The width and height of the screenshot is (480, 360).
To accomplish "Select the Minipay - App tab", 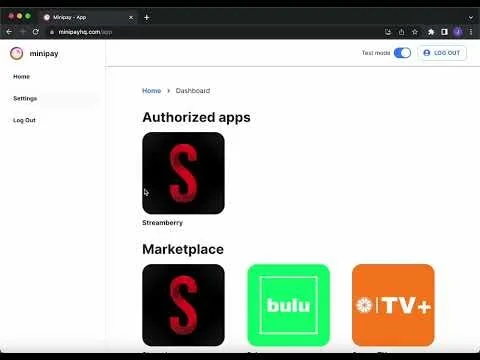I will (88, 17).
